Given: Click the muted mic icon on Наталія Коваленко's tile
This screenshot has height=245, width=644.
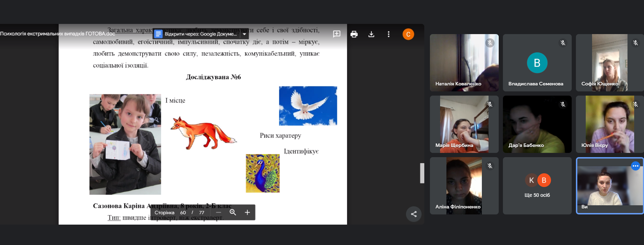Looking at the screenshot, I should pos(490,43).
